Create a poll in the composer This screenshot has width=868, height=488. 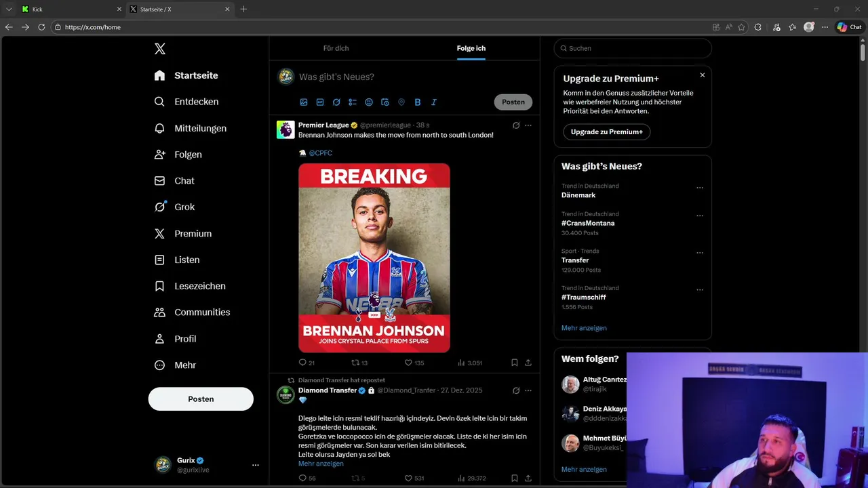click(353, 102)
